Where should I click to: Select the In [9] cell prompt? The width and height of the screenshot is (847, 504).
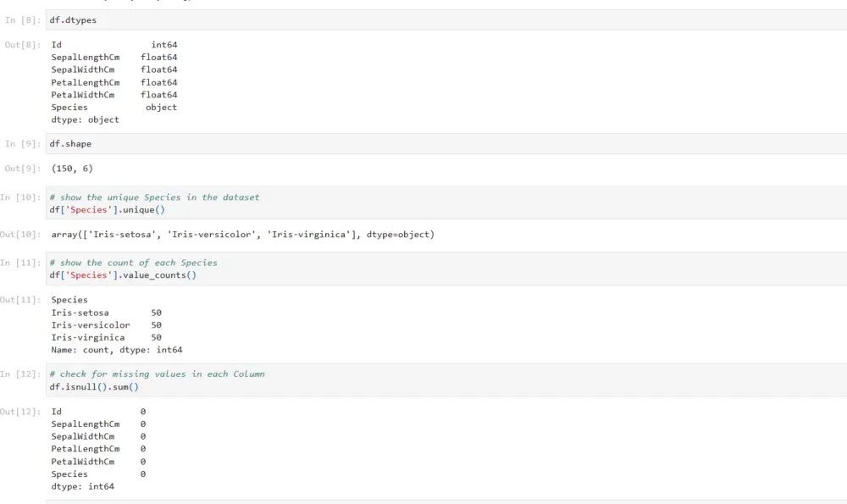[x=22, y=144]
